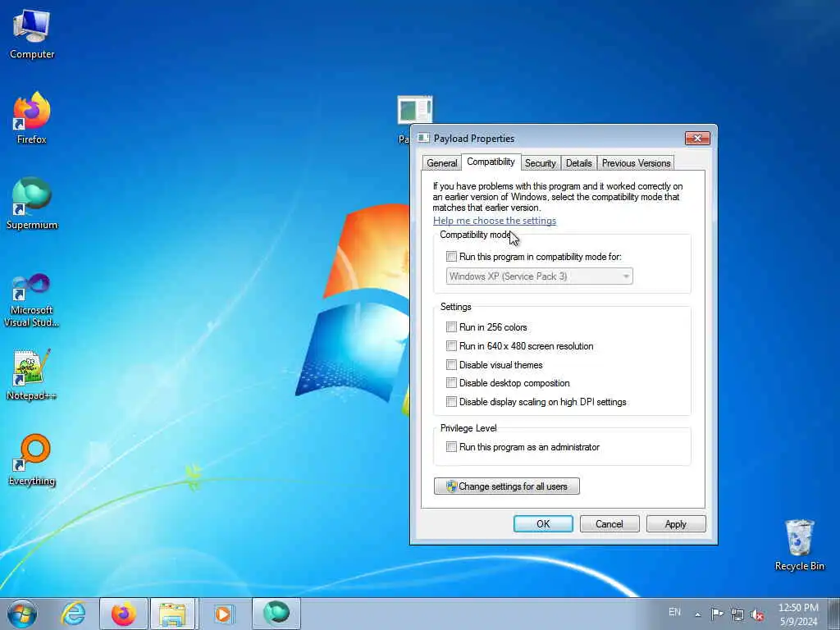Check Run in 640 x 480 screen resolution
Screen dimensions: 840x630
[452, 345]
